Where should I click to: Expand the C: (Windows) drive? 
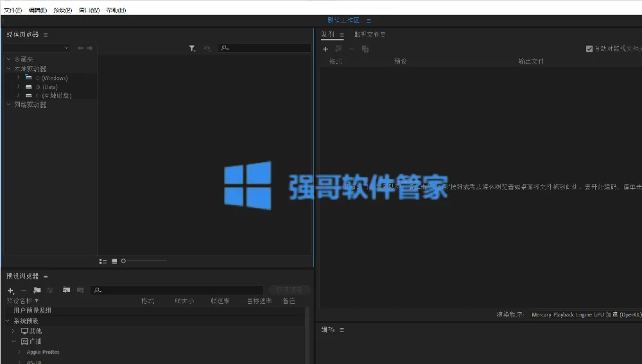click(x=19, y=78)
